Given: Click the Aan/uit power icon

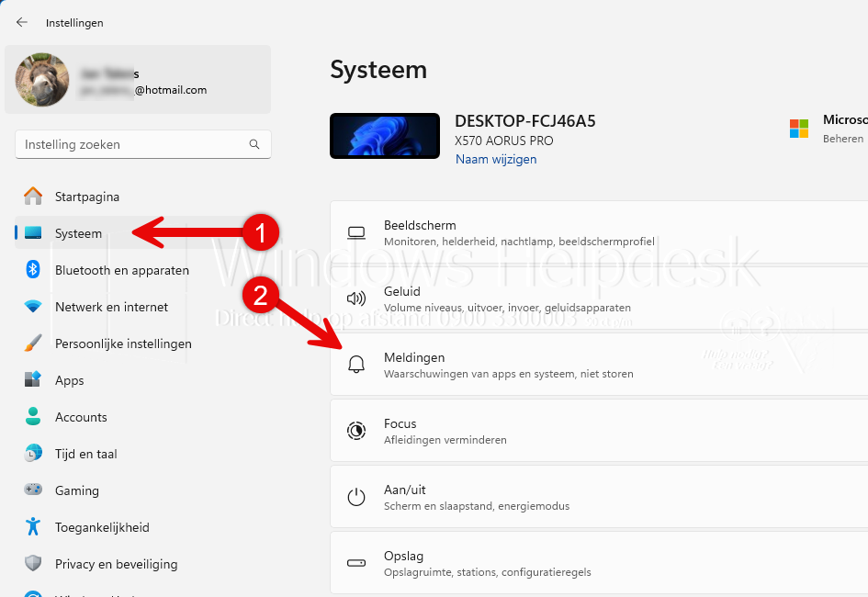Looking at the screenshot, I should [x=356, y=497].
